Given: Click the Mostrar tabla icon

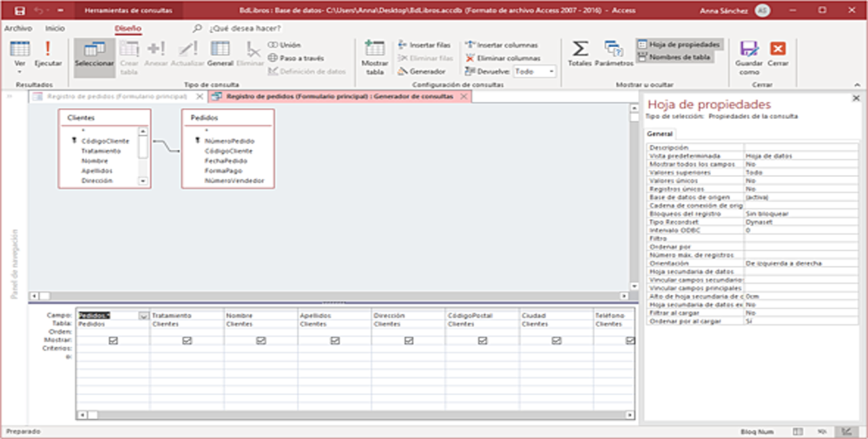Looking at the screenshot, I should pos(375,50).
